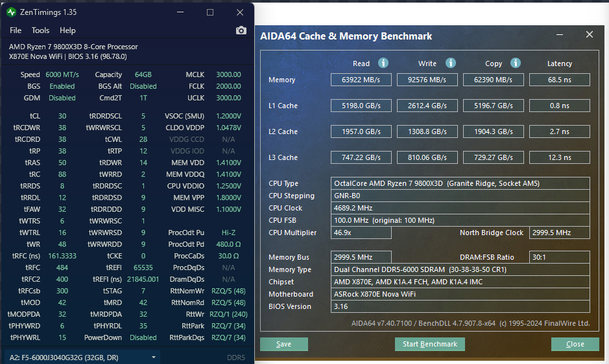The height and width of the screenshot is (364, 609).
Task: Click the Close button in AIDA64
Action: click(x=575, y=344)
